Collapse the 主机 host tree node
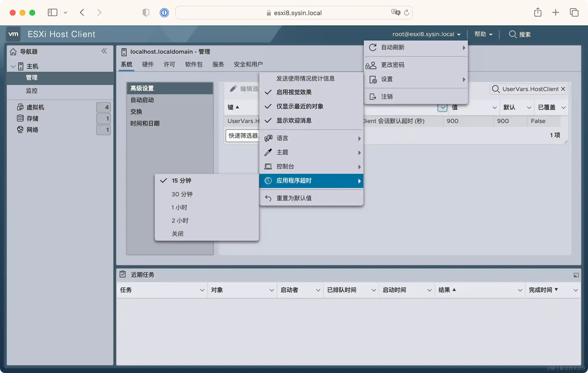Image resolution: width=588 pixels, height=373 pixels. tap(13, 66)
